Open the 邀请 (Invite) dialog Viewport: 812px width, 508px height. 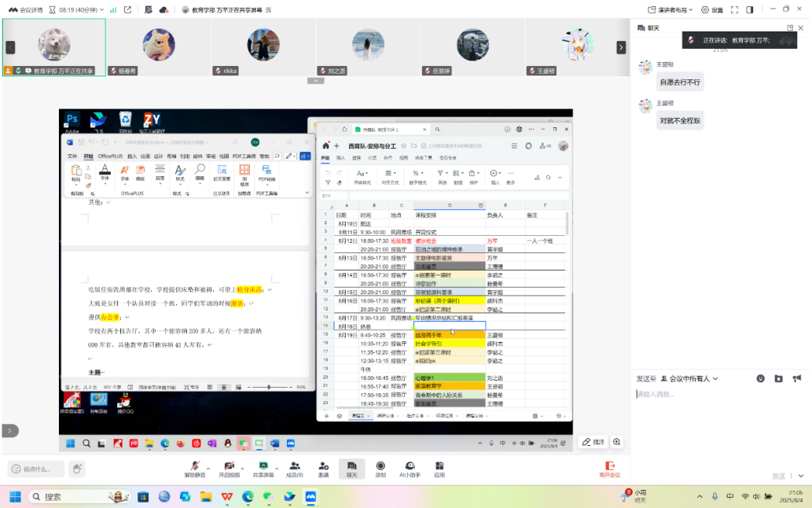pos(323,469)
